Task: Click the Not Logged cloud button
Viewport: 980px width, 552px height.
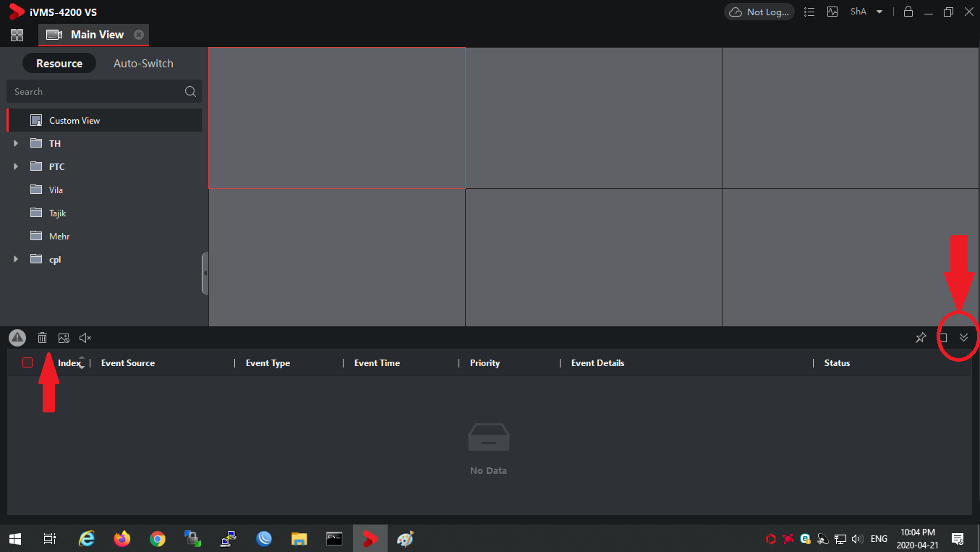Action: click(759, 12)
